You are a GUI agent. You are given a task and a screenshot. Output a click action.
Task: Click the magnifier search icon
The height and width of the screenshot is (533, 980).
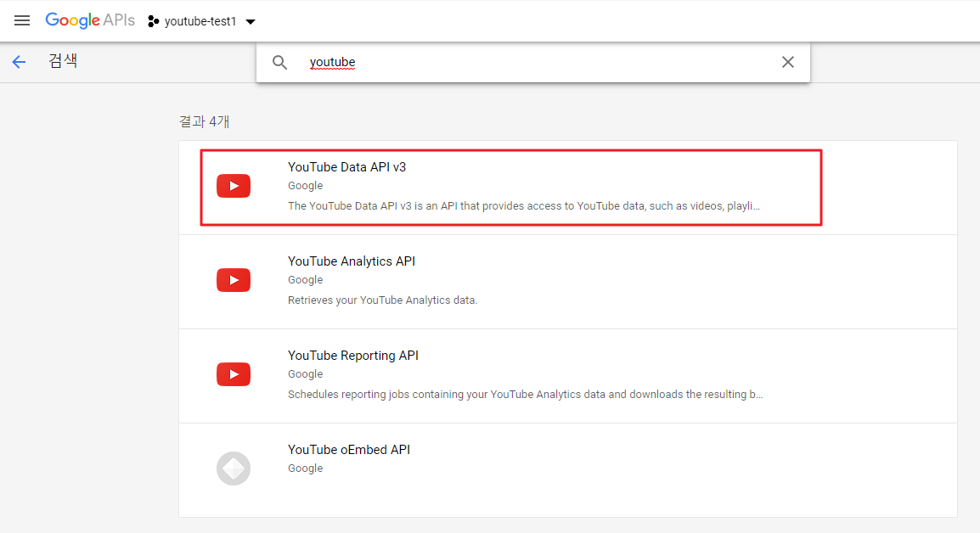click(279, 62)
